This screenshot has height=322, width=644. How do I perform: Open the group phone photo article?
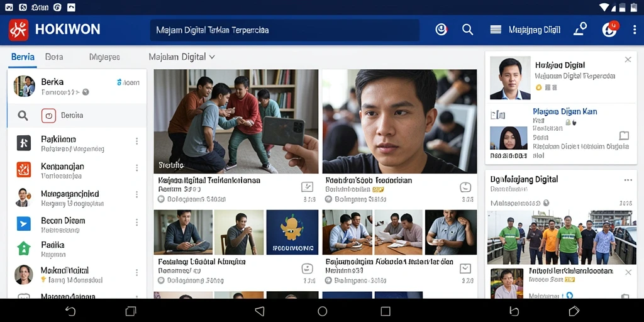click(x=236, y=121)
